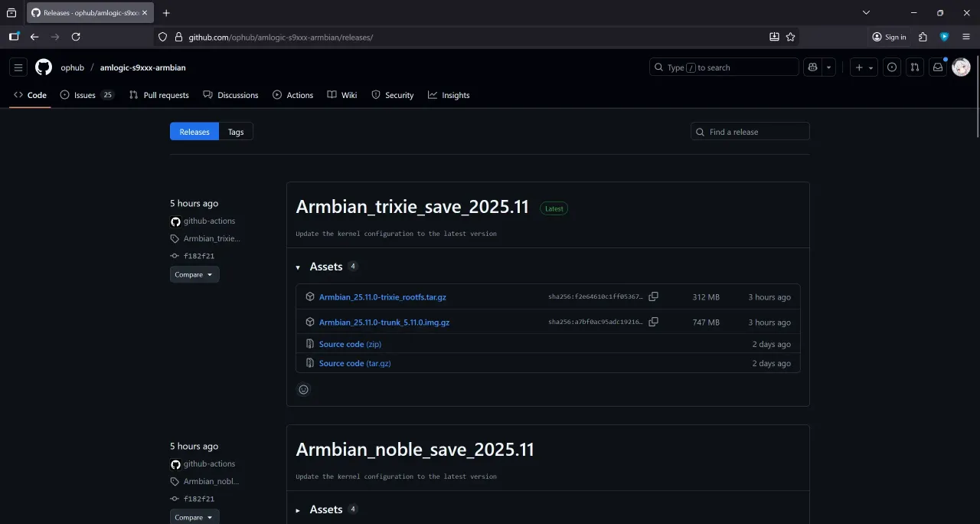This screenshot has width=980, height=524.
Task: Open the GitHub global navigation menu
Action: point(19,67)
